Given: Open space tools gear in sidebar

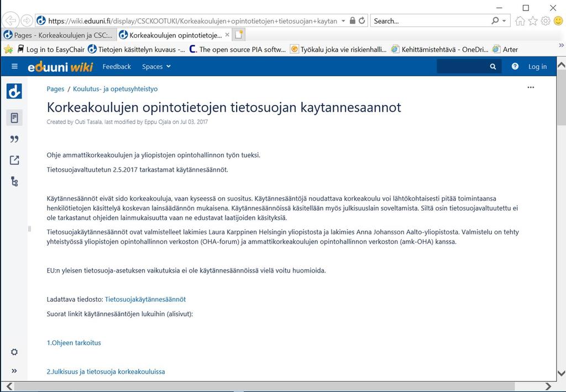Looking at the screenshot, I should pyautogui.click(x=14, y=352).
